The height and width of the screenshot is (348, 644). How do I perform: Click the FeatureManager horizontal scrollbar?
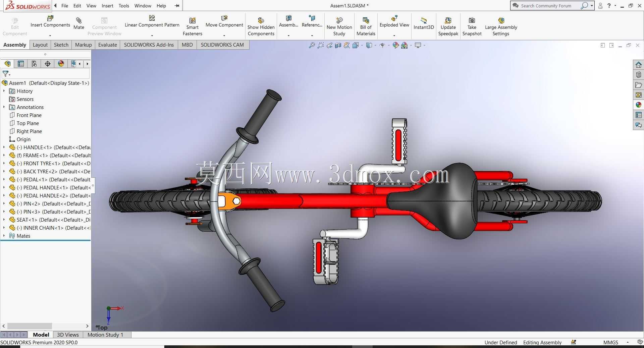[30, 326]
